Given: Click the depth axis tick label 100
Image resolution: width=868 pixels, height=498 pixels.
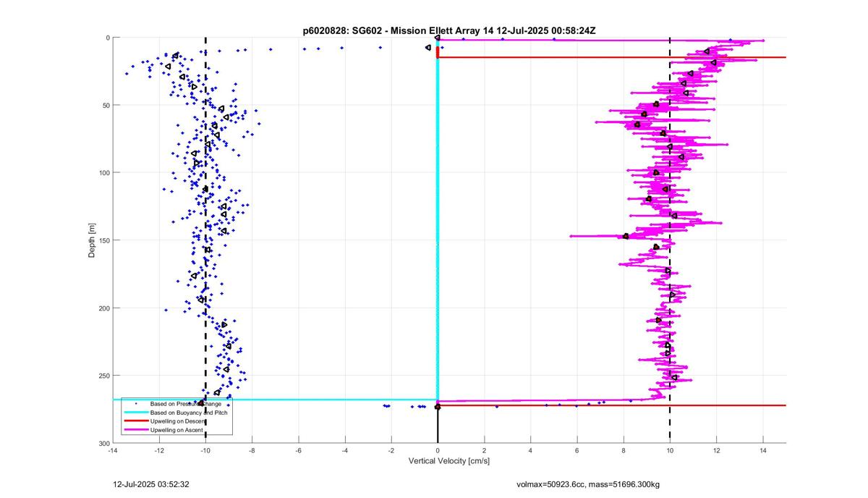Looking at the screenshot, I should click(x=103, y=173).
